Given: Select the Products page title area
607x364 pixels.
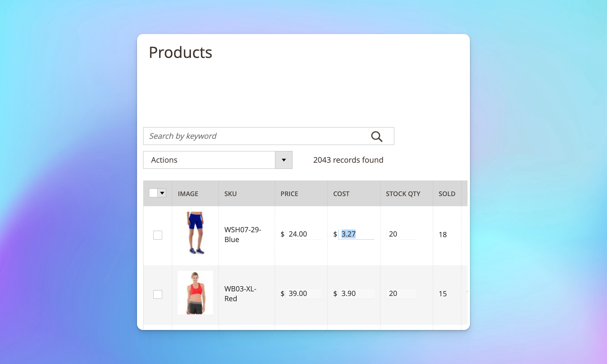Looking at the screenshot, I should tap(180, 52).
